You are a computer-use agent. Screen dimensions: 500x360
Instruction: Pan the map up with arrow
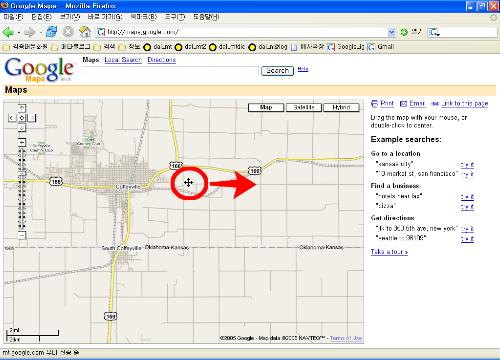pos(22,108)
